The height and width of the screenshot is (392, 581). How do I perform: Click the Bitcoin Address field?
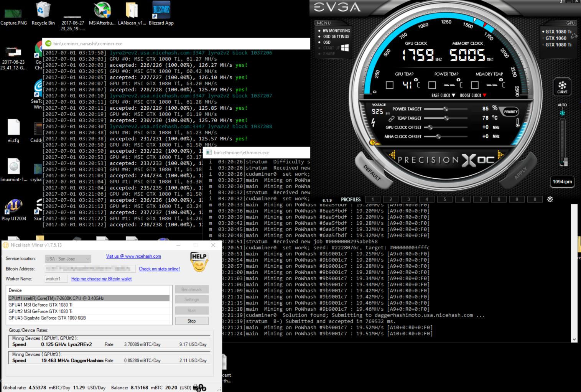click(91, 269)
